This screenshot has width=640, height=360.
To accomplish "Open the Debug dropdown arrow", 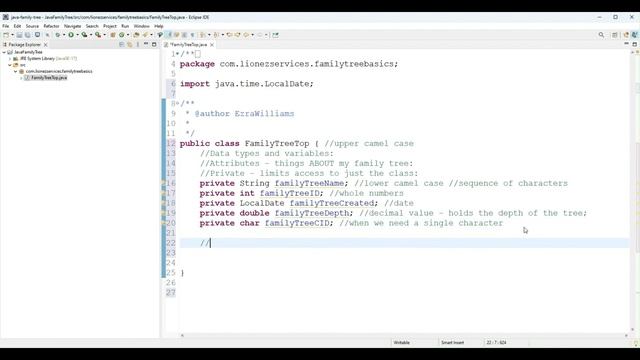I will click(x=64, y=35).
